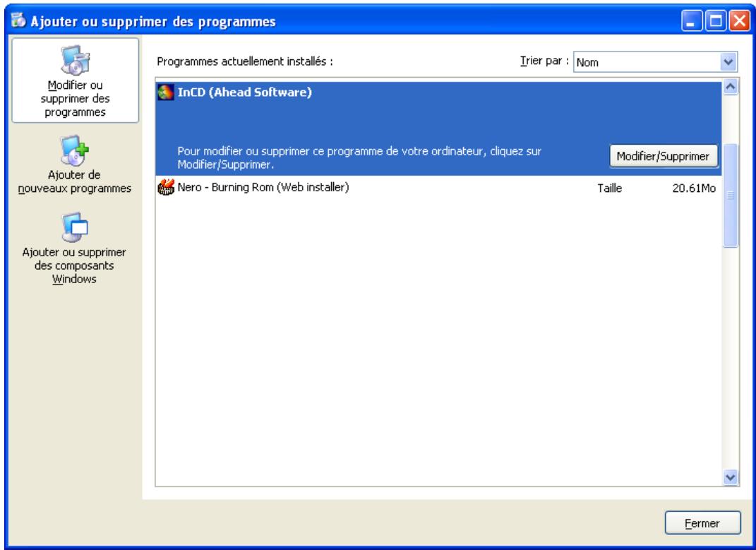Viewport: 756px width, 550px height.
Task: Click the Nero Burning Rom flame icon
Action: tap(166, 187)
